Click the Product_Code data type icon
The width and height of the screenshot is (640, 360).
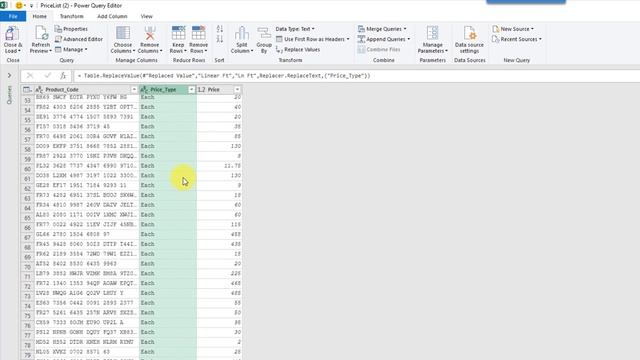[x=39, y=89]
